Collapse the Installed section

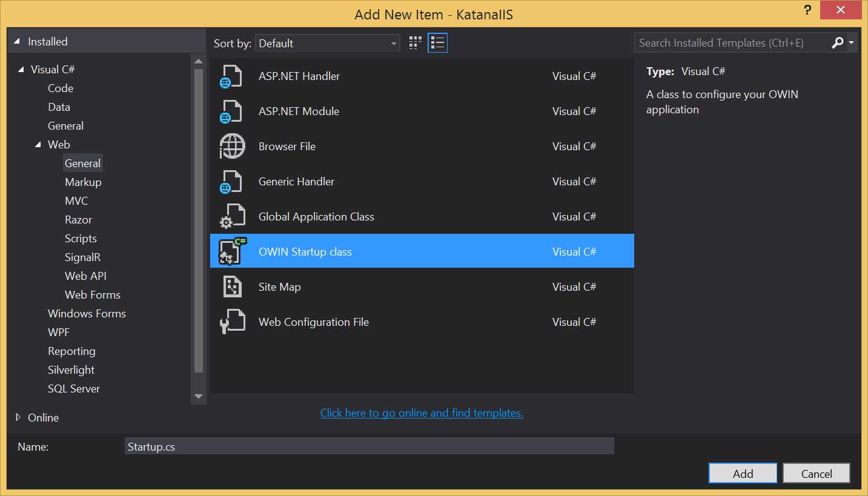coord(18,42)
